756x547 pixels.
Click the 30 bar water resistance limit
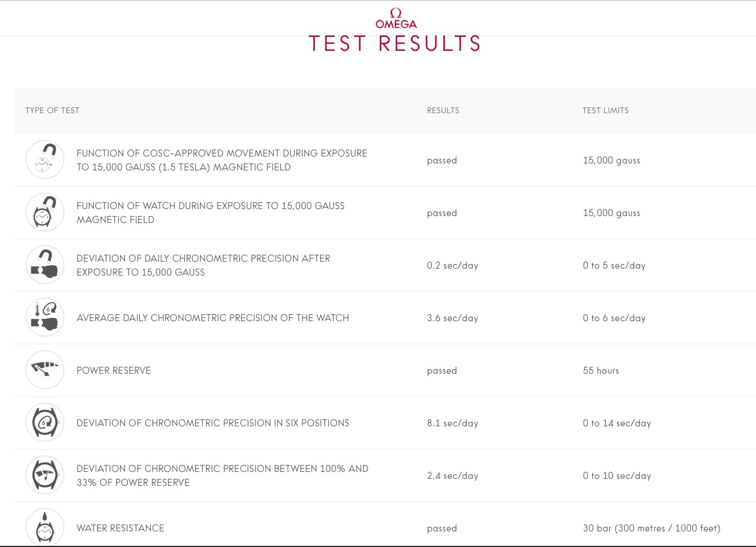coord(651,529)
